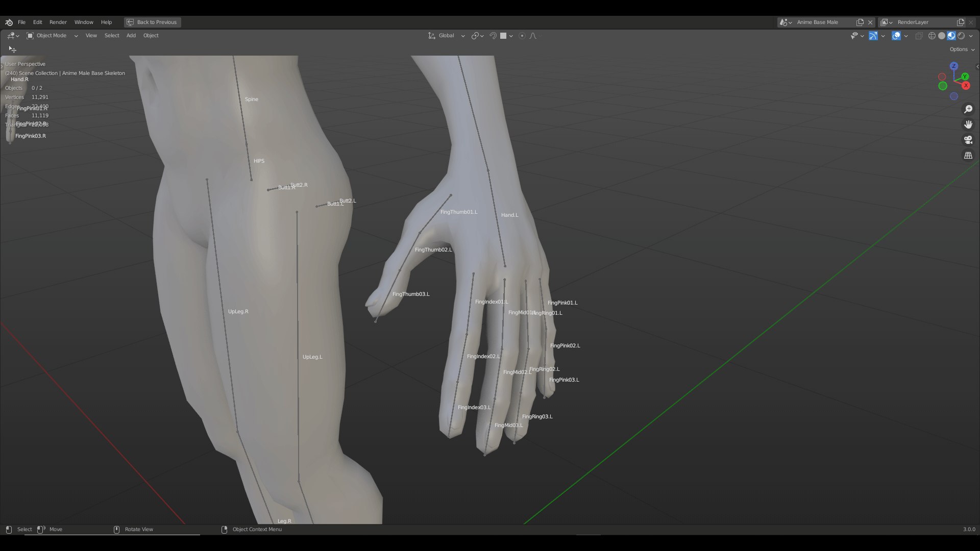Open the Object Mode dropdown
The image size is (980, 551).
52,36
